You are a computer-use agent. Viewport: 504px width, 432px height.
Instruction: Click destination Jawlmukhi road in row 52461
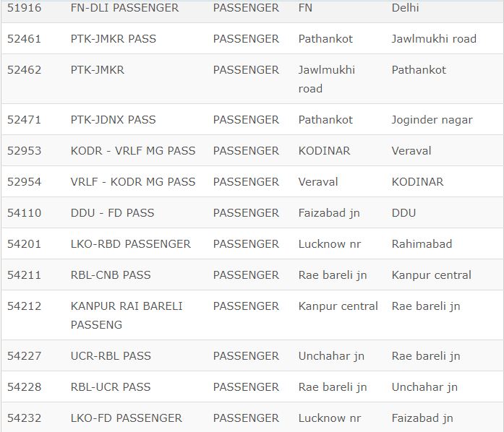click(x=434, y=39)
